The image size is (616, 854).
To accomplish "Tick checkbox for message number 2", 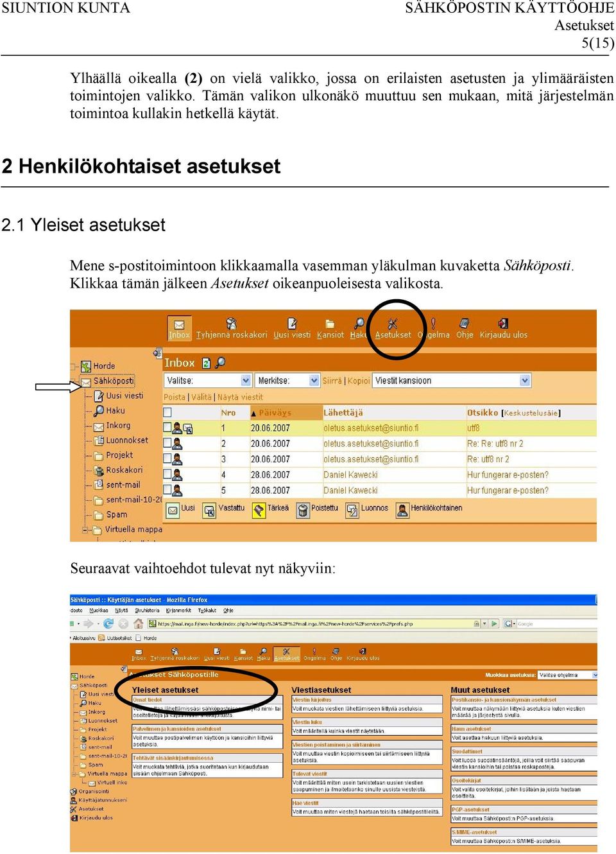I will click(167, 443).
